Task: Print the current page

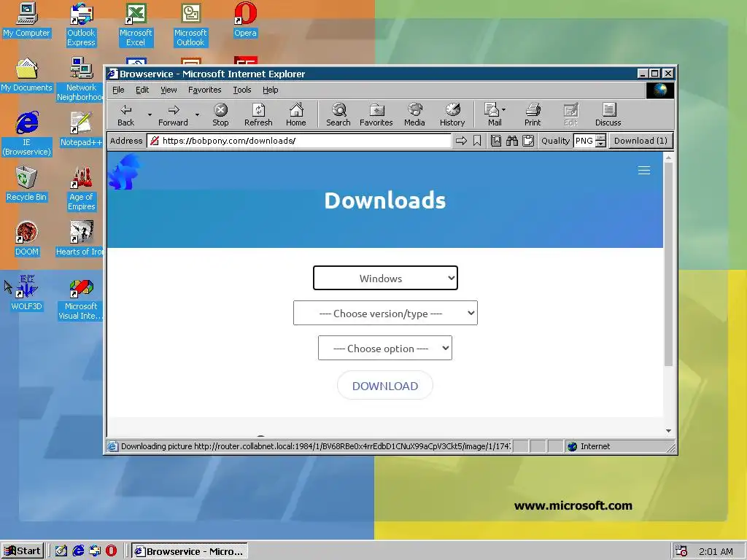Action: click(x=533, y=114)
